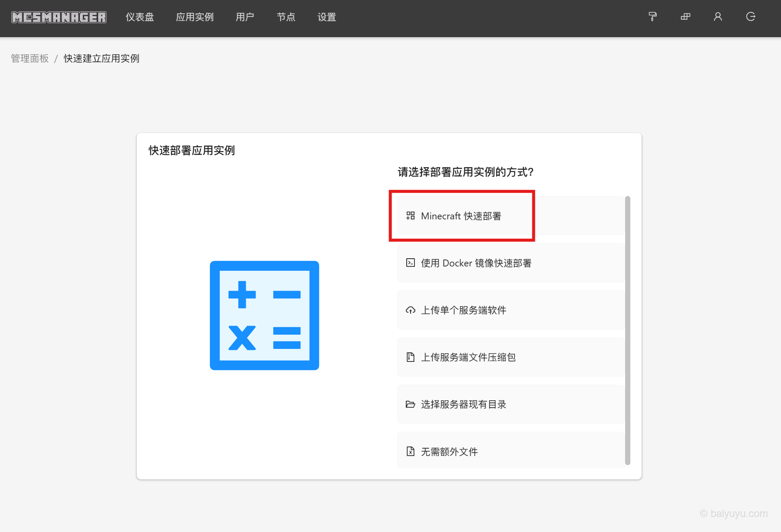Open the theme customization paint-roller icon
Image resolution: width=781 pixels, height=532 pixels.
coord(652,16)
